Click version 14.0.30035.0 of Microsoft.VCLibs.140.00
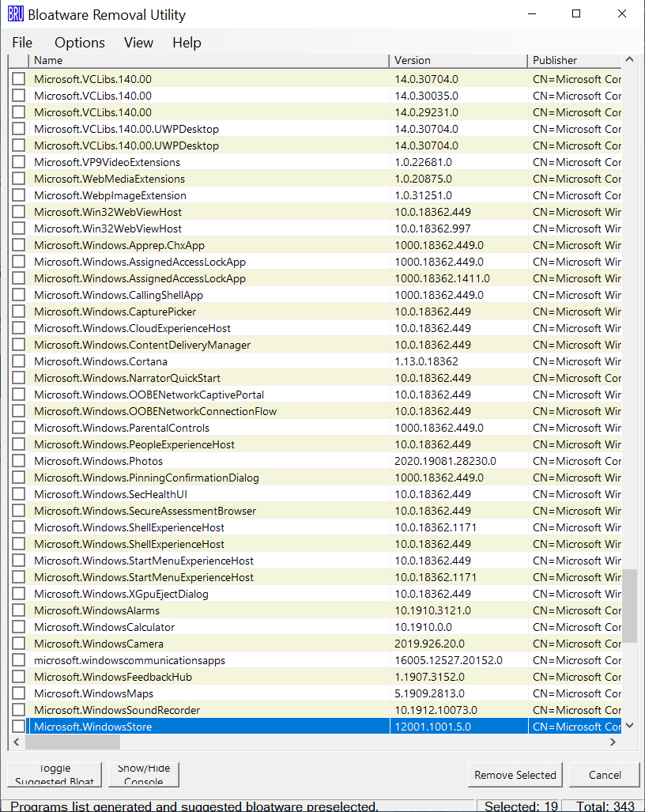The height and width of the screenshot is (812, 645). [427, 96]
